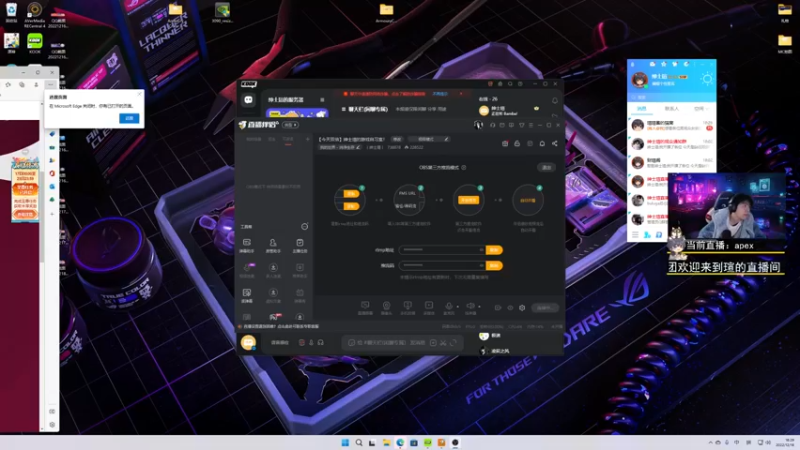The width and height of the screenshot is (800, 450).
Task: Mute microphone in KOOK voice bar
Action: [311, 342]
